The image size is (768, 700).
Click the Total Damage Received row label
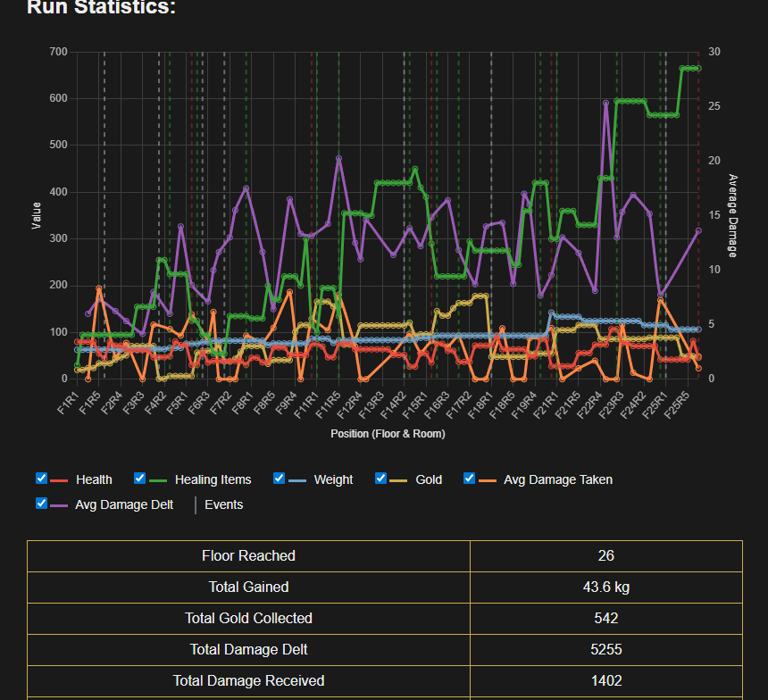click(x=248, y=681)
